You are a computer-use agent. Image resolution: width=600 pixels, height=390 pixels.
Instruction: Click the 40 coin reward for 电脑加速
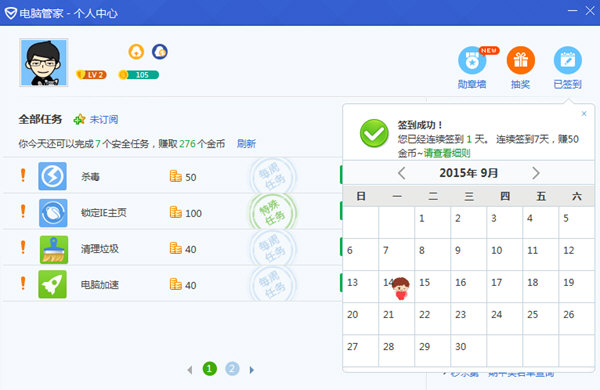(x=183, y=285)
